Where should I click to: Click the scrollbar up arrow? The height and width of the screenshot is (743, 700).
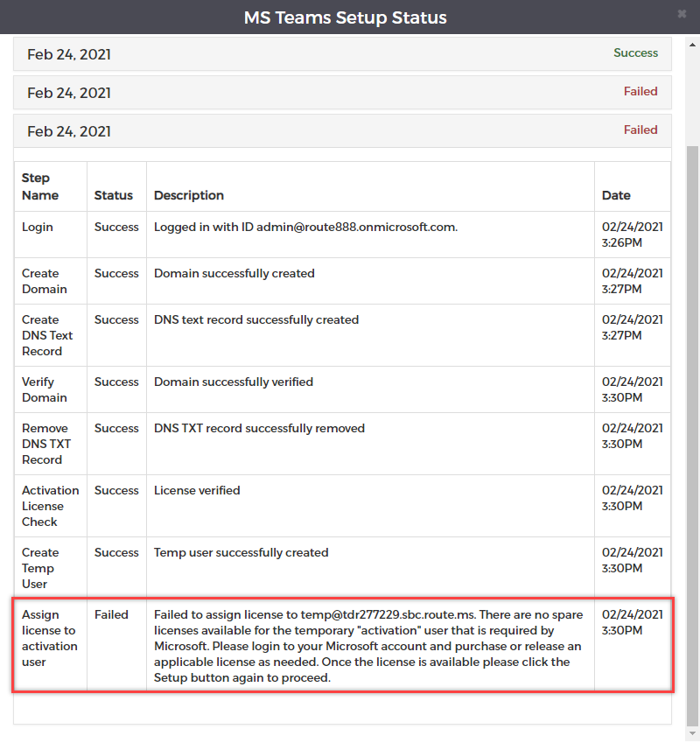[692, 45]
